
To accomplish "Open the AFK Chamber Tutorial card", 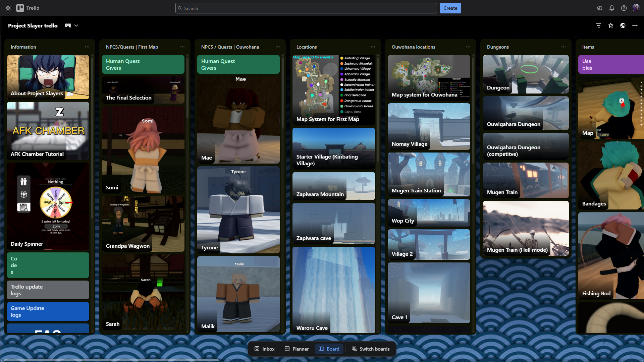I will [48, 131].
